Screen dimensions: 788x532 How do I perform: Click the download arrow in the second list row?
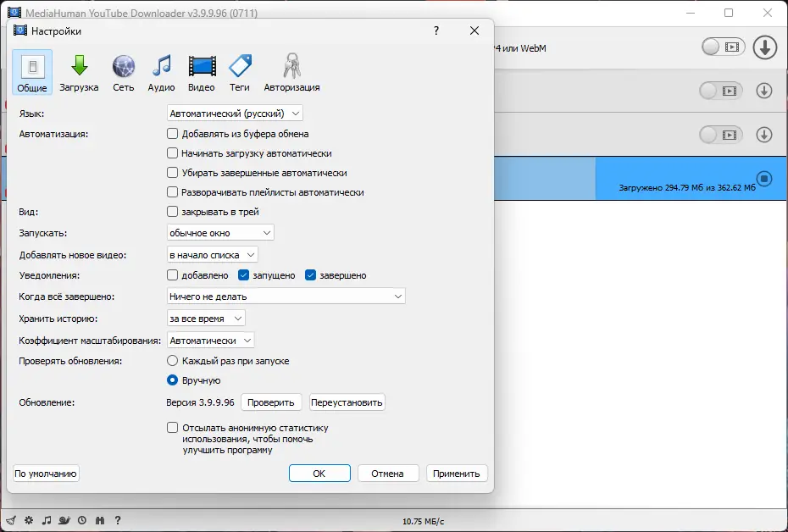(764, 91)
